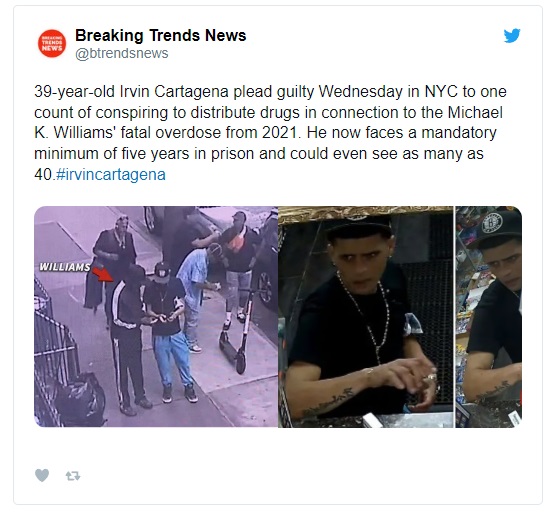Open the rightmost store counter photo
555x525 pixels.
[488, 316]
